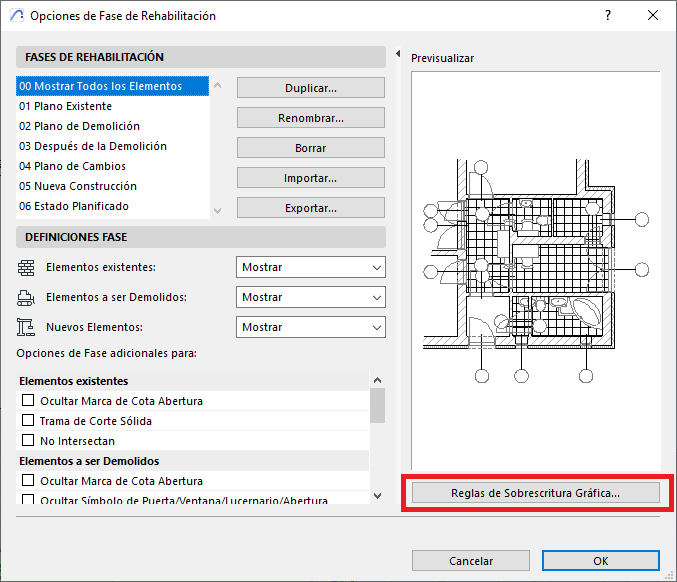Image resolution: width=677 pixels, height=582 pixels.
Task: Expand the Nuevos Elementos dropdown
Action: click(311, 327)
